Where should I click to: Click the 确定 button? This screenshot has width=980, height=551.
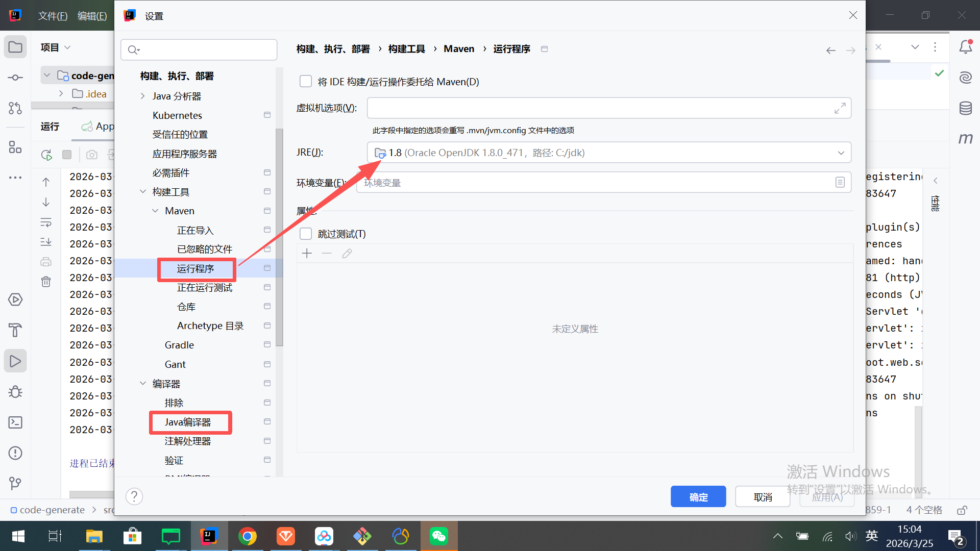coord(698,497)
